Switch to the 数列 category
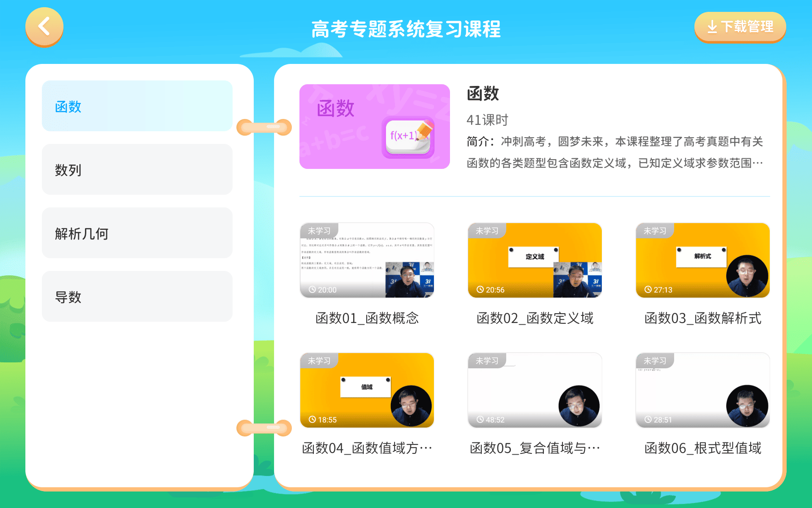812x508 pixels. (x=137, y=170)
